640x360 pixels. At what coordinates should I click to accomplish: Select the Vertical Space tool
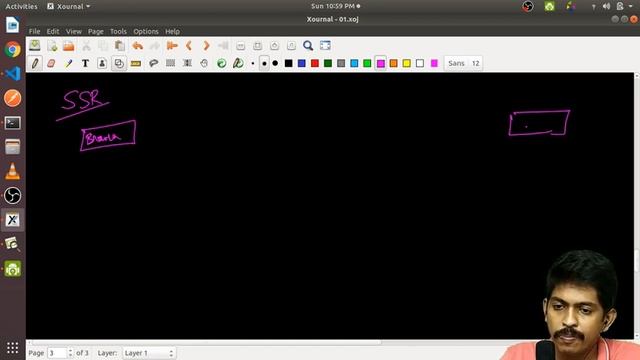tap(187, 63)
